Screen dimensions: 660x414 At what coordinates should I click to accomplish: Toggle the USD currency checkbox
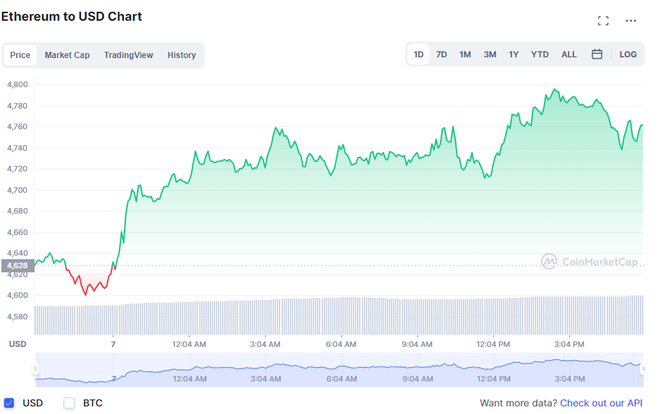9,403
